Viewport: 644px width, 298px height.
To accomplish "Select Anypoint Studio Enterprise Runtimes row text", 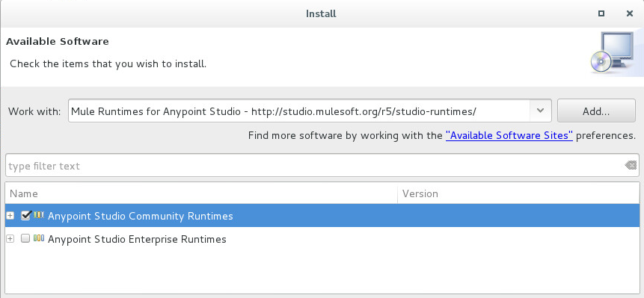I will pos(137,239).
